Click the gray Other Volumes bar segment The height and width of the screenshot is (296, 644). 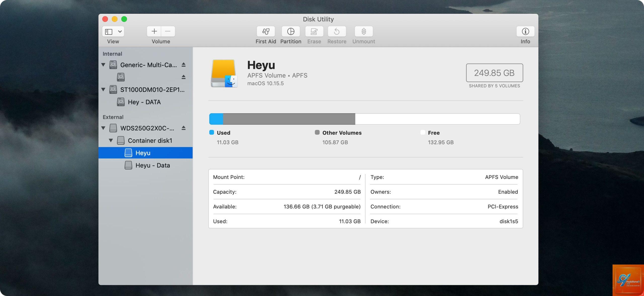(x=289, y=119)
